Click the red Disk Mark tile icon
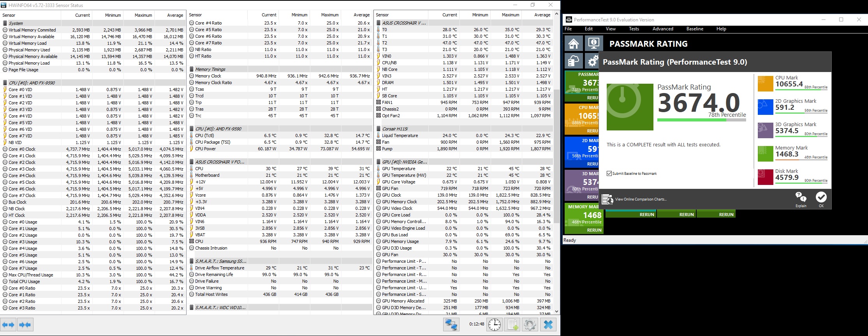Image resolution: width=868 pixels, height=336 pixels. point(765,177)
